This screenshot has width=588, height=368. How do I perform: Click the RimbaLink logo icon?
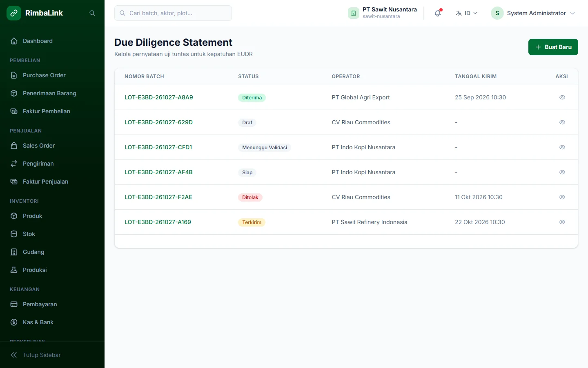pos(14,13)
